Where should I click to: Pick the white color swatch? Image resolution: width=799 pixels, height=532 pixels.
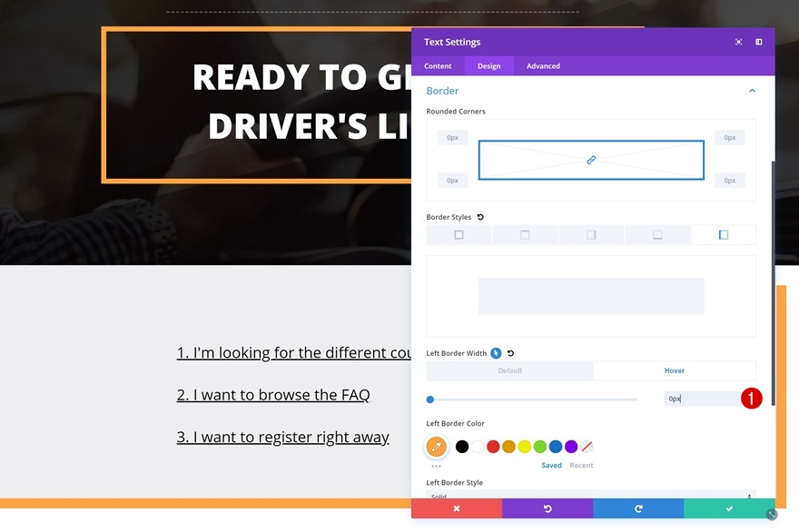(478, 447)
